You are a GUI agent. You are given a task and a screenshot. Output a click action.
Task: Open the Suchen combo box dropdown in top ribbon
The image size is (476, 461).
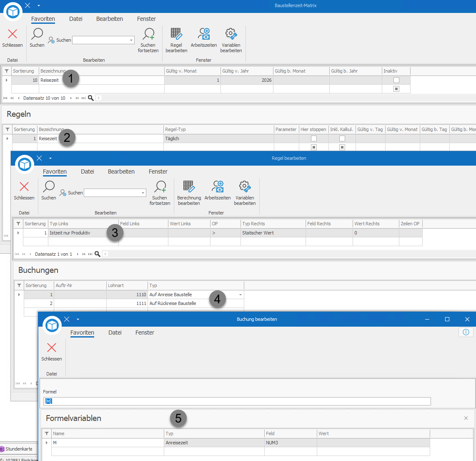coord(131,40)
